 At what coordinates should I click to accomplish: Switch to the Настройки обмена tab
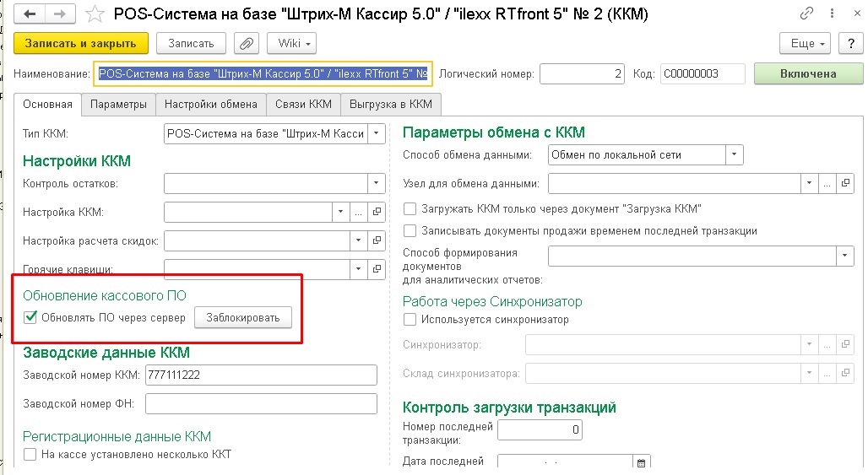click(211, 104)
